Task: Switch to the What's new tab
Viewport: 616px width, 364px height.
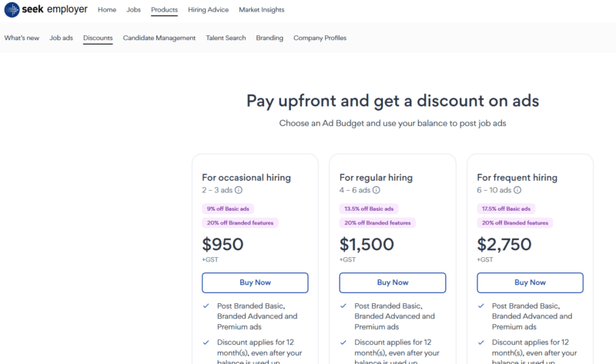Action: (x=22, y=38)
